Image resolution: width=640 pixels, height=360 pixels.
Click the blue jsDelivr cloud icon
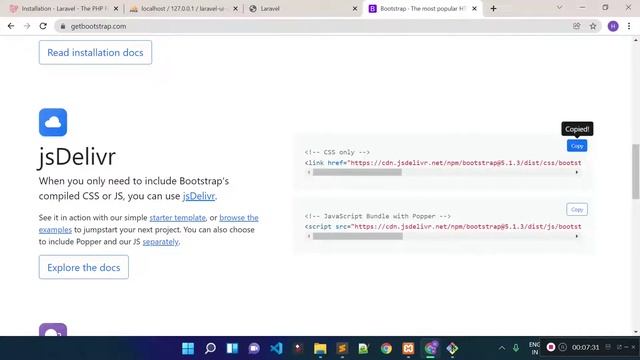click(x=53, y=122)
